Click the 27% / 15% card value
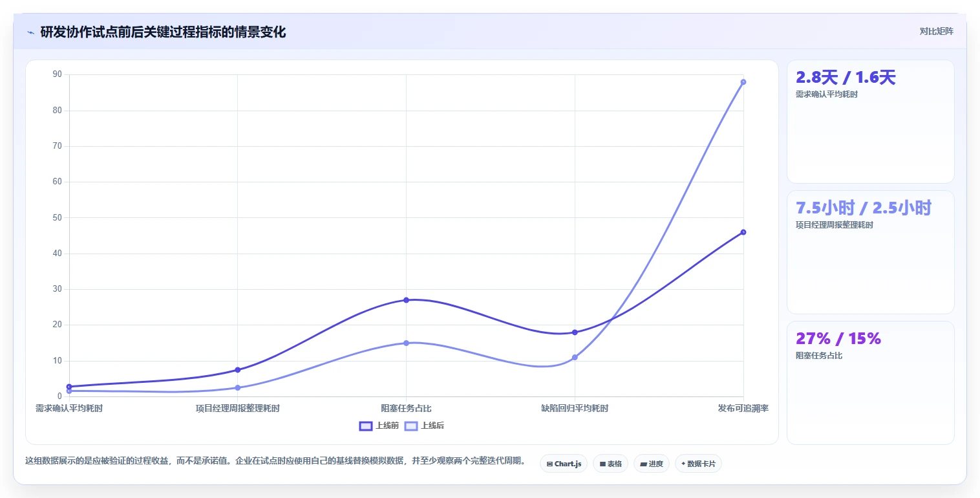 pyautogui.click(x=838, y=339)
